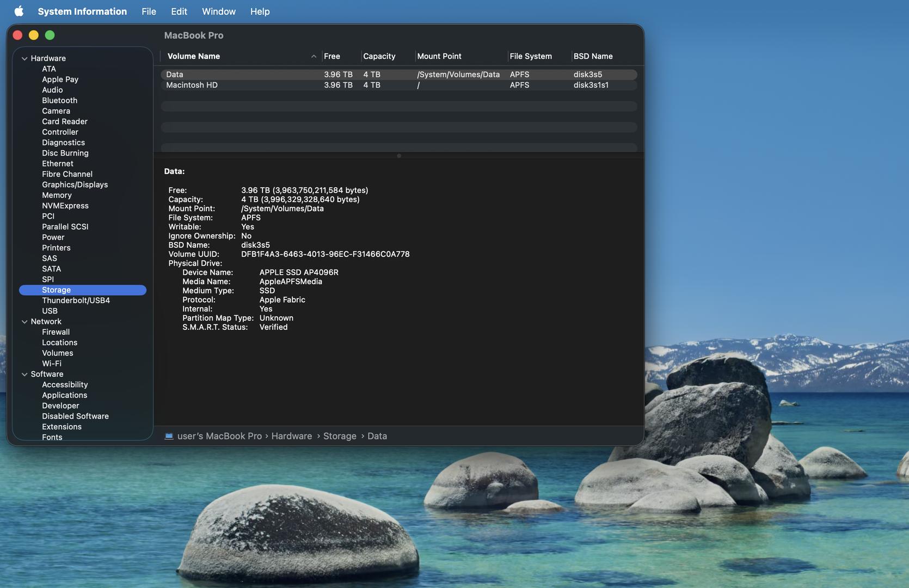Screen dimensions: 909x588
Task: Show Bluetooth hardware information
Action: click(59, 101)
